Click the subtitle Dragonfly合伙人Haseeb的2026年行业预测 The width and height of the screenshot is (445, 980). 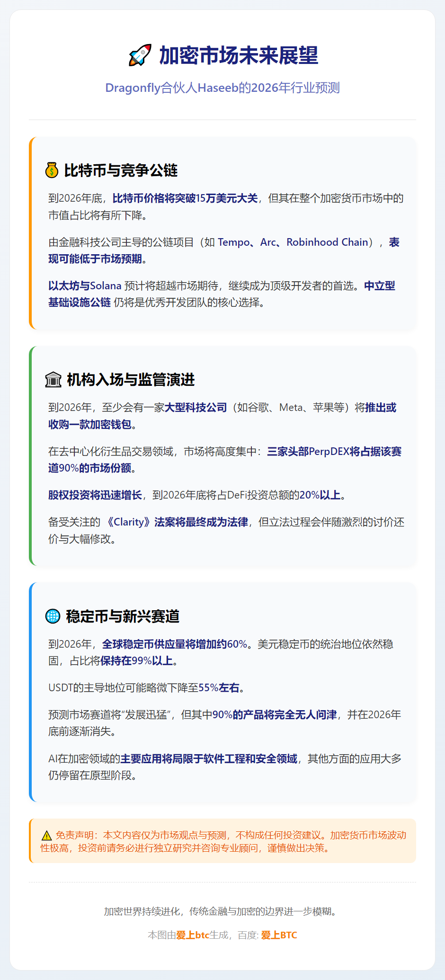[x=222, y=88]
